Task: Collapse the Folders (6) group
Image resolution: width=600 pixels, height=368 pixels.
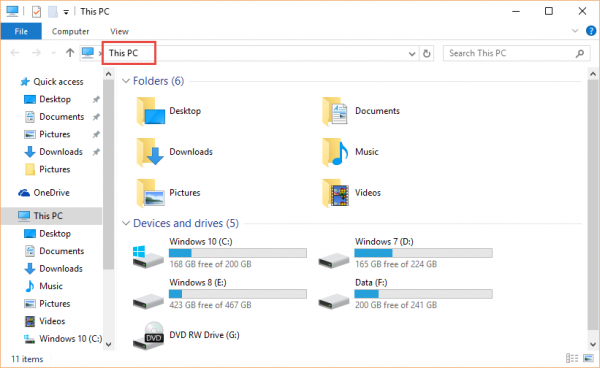Action: click(126, 81)
